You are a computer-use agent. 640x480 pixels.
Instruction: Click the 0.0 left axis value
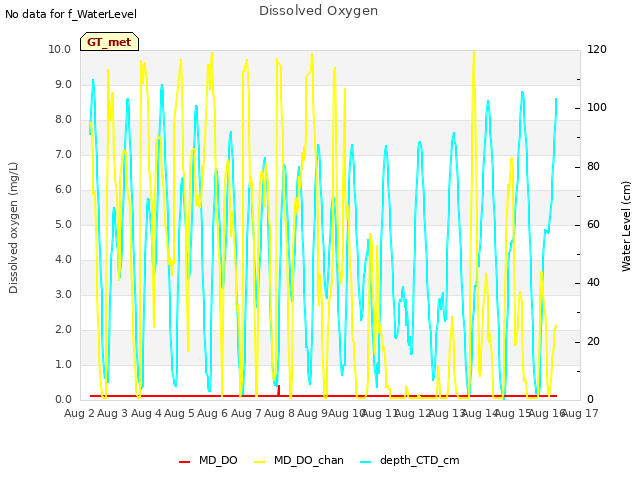point(63,400)
